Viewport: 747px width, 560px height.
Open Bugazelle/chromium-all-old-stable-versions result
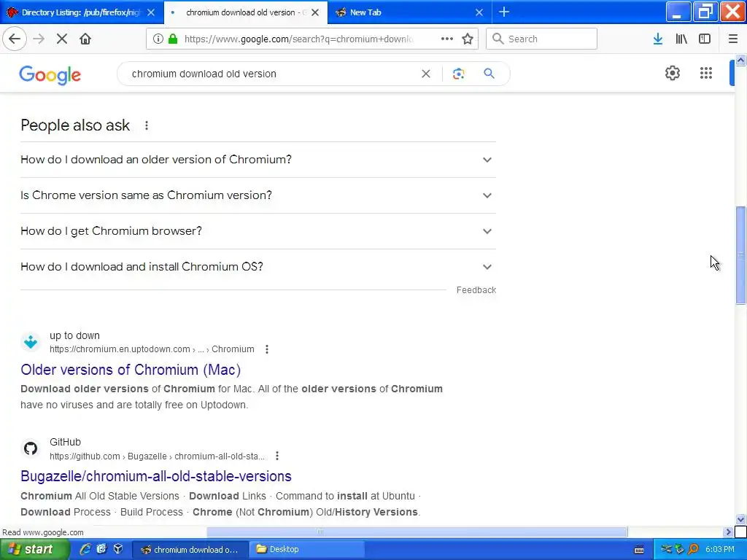tap(156, 476)
